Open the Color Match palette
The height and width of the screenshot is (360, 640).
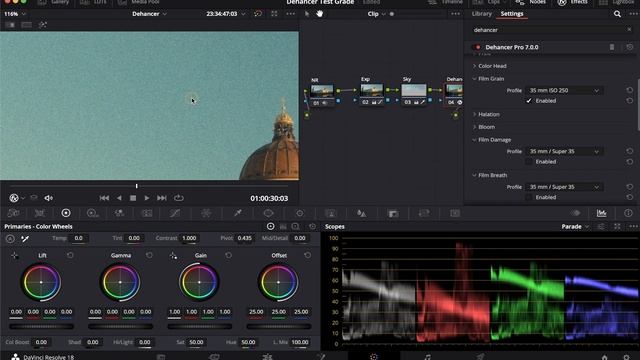pyautogui.click(x=40, y=213)
